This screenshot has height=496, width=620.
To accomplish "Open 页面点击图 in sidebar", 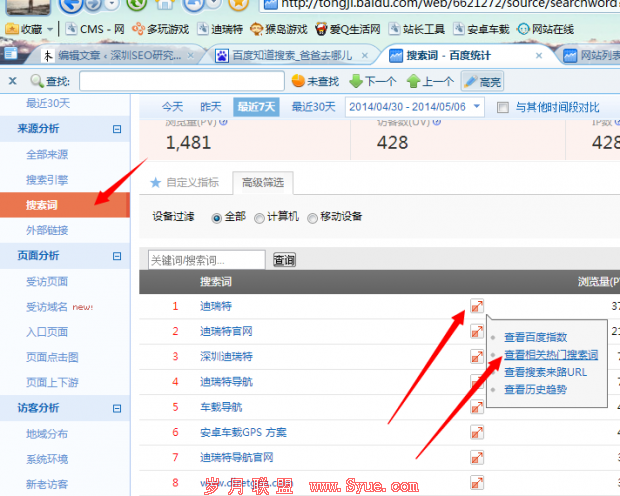I will 52,357.
